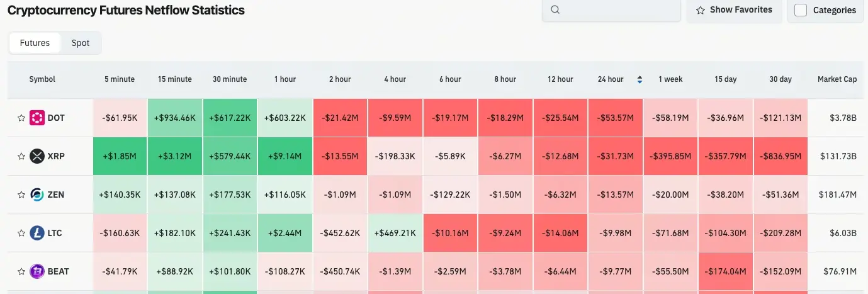This screenshot has height=294, width=868.
Task: Click the +$469.21K cell for LTC
Action: [x=395, y=233]
